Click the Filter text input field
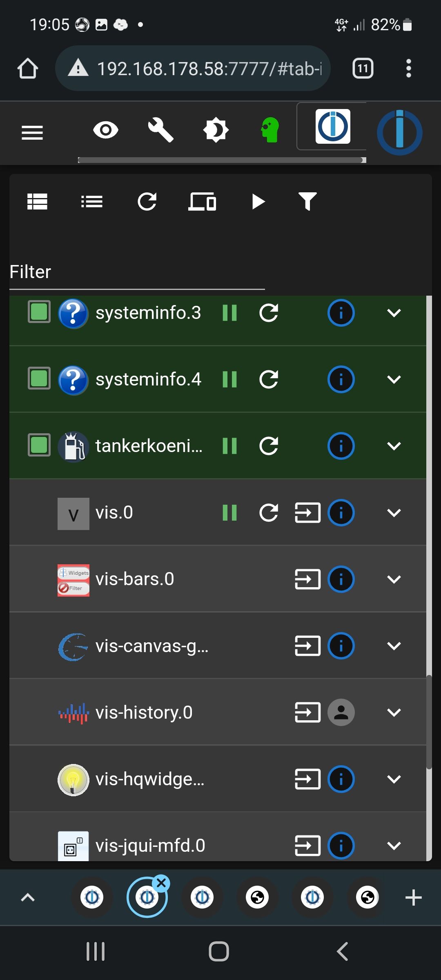The width and height of the screenshot is (441, 980). click(x=137, y=272)
